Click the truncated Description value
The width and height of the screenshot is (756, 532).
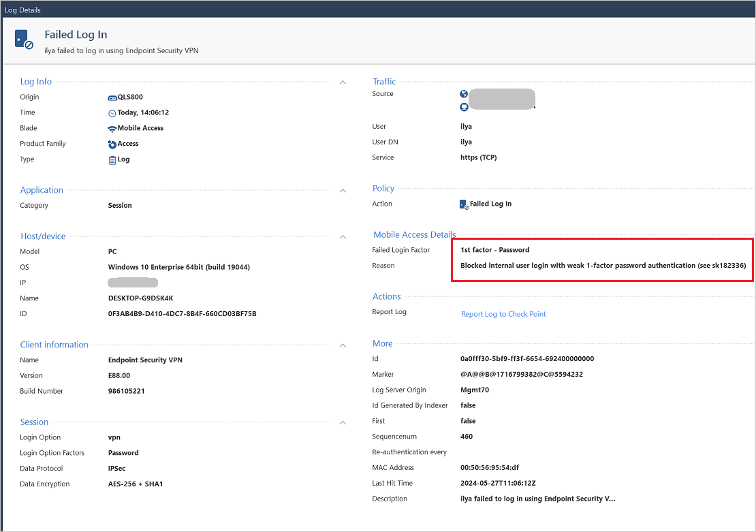(537, 499)
